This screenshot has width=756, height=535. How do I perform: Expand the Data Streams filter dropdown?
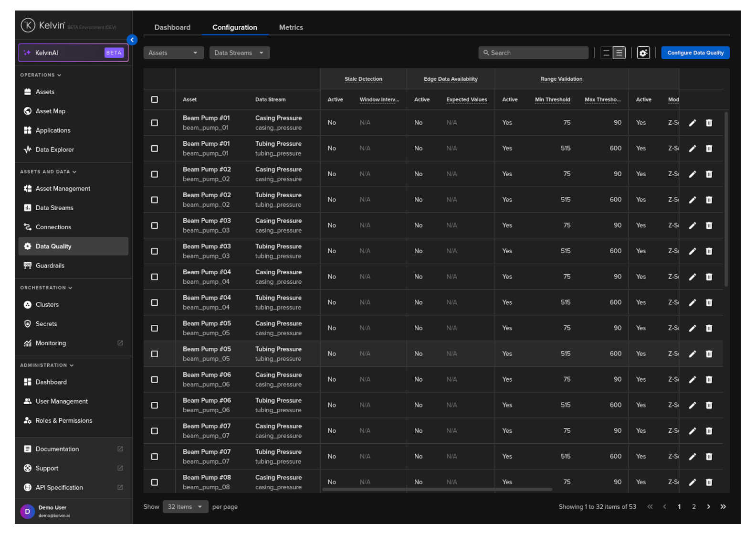[x=239, y=53]
